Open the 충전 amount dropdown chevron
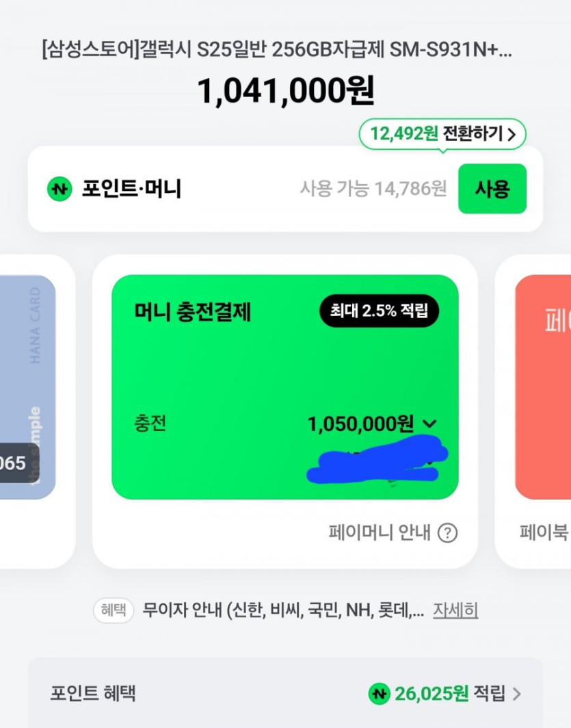 click(429, 424)
